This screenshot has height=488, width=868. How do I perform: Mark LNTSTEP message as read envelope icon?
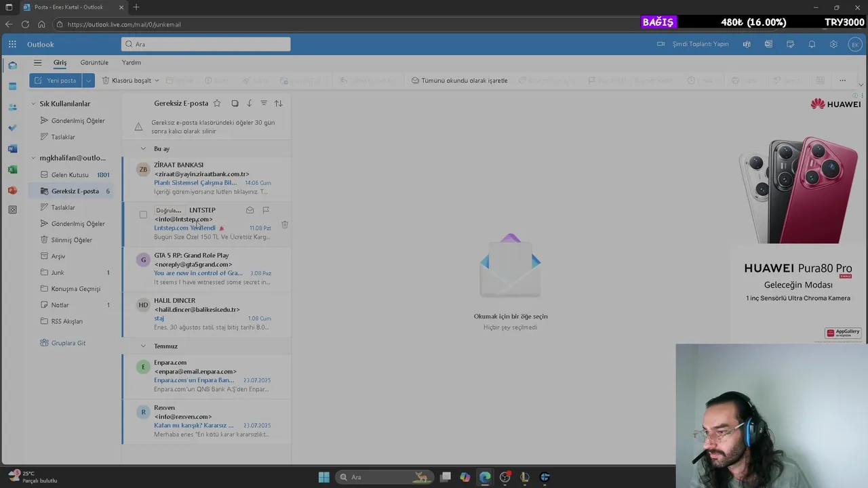250,210
